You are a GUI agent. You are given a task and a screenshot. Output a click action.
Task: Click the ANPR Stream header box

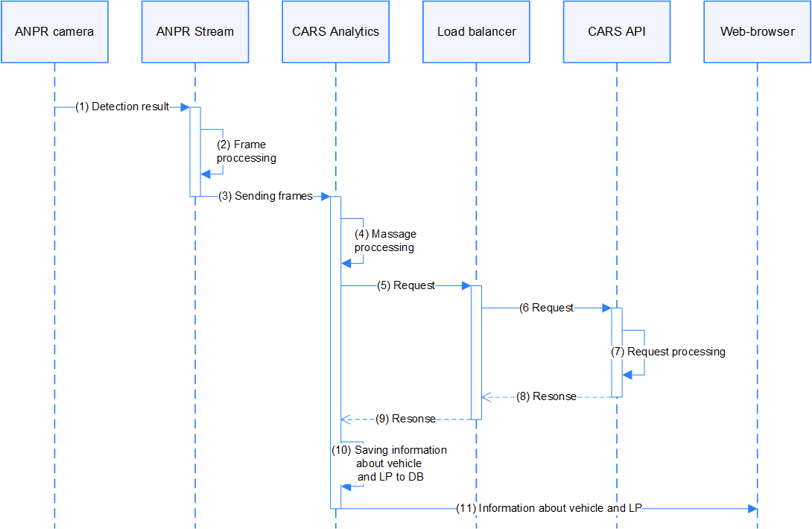coord(194,31)
